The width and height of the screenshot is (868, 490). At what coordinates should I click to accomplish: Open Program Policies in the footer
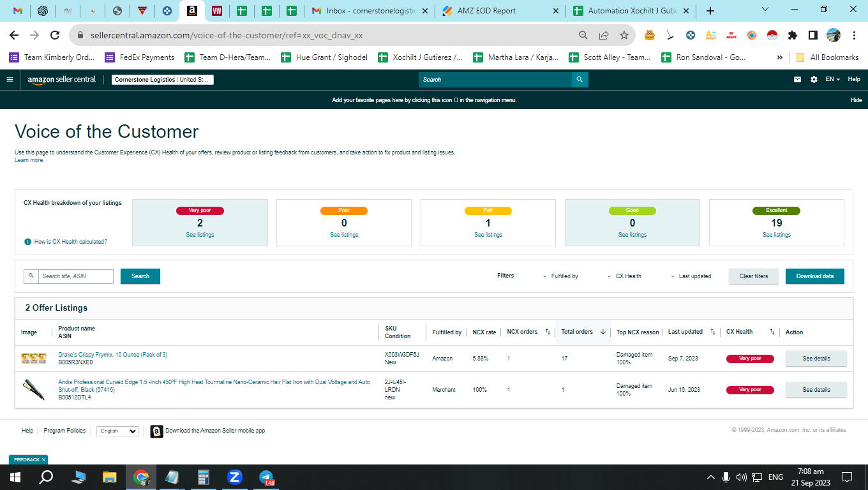coord(64,431)
